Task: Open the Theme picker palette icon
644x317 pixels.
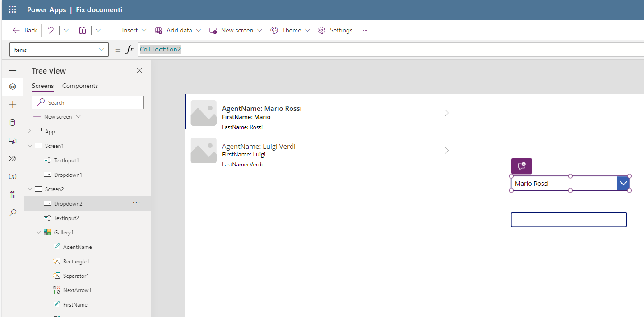Action: coord(274,30)
